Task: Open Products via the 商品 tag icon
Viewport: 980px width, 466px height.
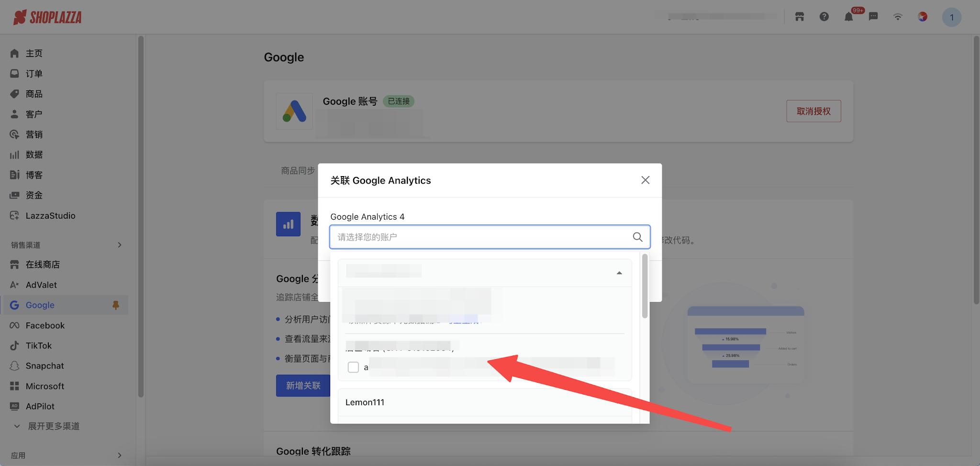Action: (14, 94)
